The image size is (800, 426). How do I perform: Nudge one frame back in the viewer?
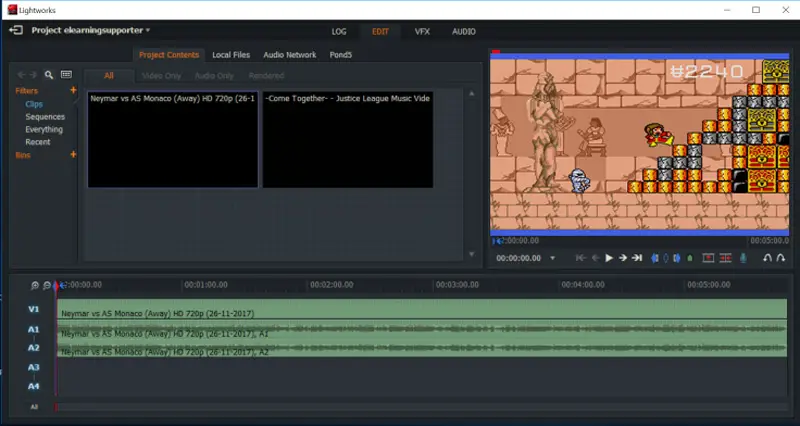(595, 258)
